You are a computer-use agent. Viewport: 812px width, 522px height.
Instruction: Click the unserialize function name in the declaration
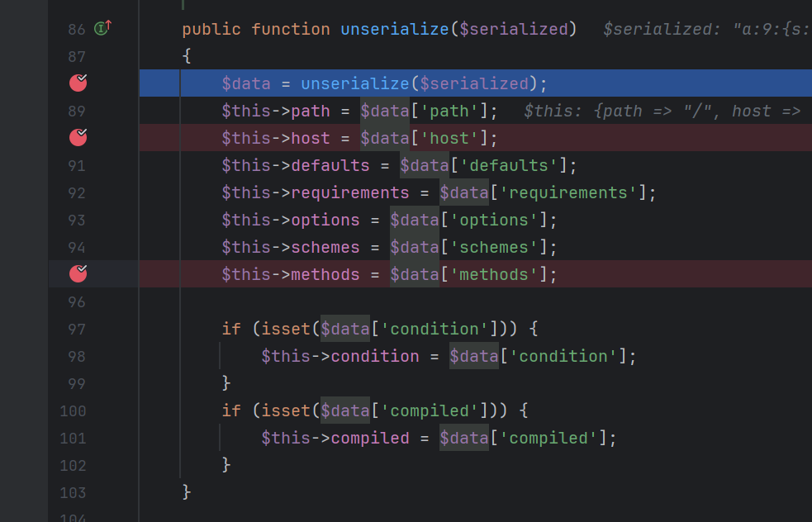[395, 29]
